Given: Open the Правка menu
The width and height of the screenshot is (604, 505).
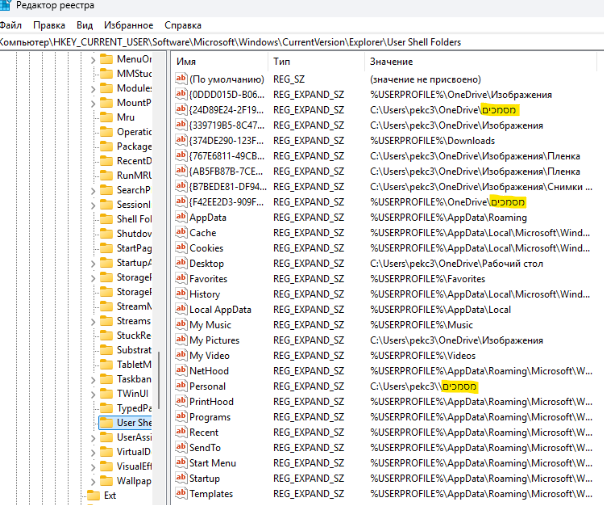Looking at the screenshot, I should (x=49, y=25).
